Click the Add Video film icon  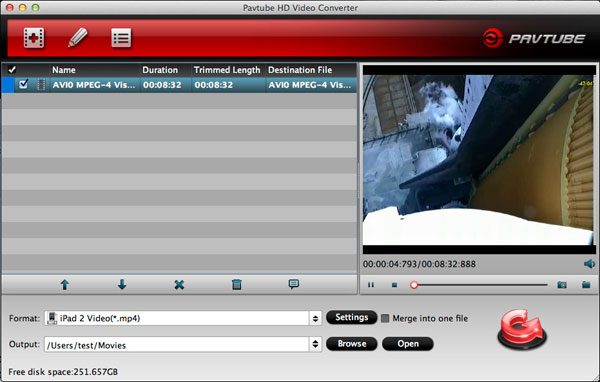[34, 38]
